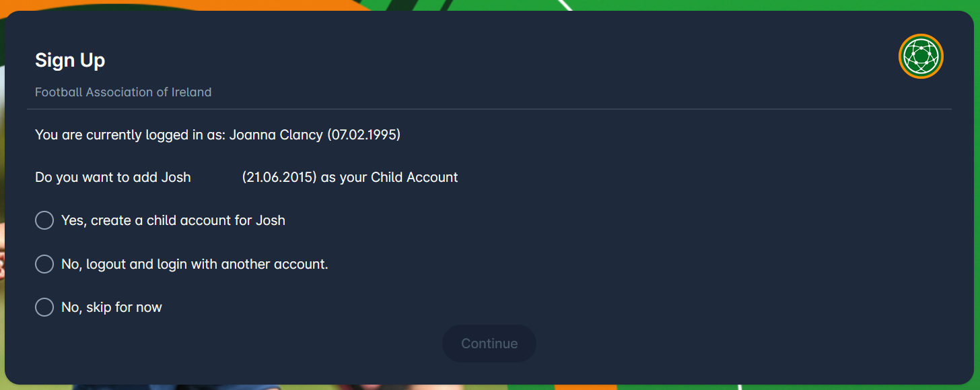Click the Football Association of Ireland subtitle
The height and width of the screenshot is (390, 980).
[x=123, y=92]
